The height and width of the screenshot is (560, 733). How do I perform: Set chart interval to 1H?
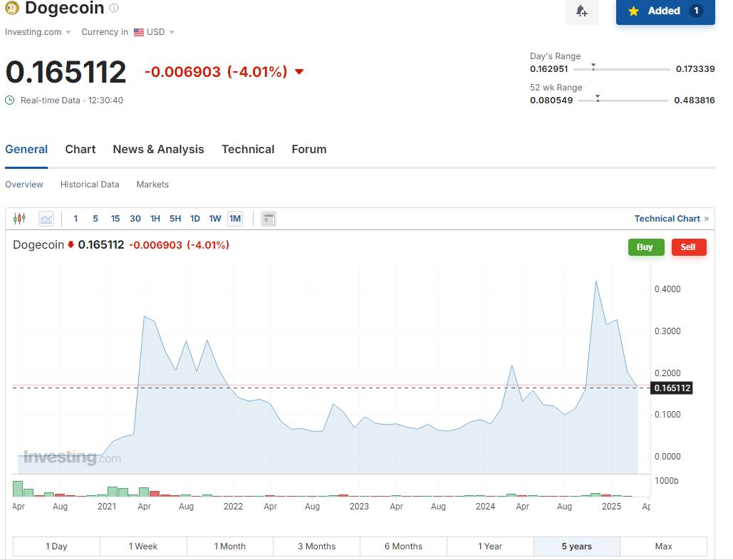(155, 218)
